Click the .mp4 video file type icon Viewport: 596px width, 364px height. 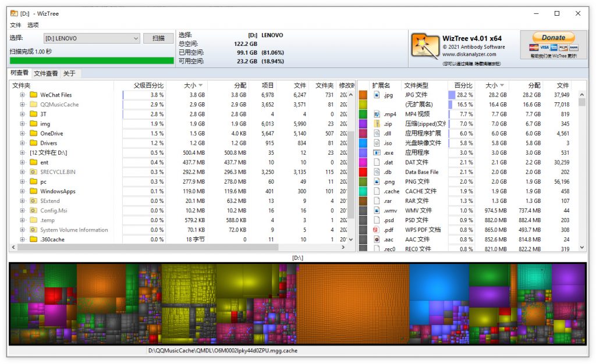(377, 114)
